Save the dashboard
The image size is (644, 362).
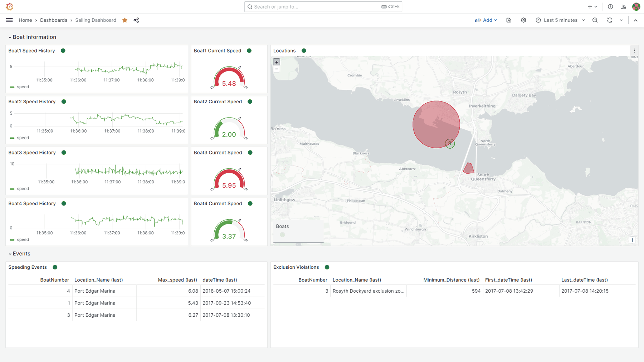[x=508, y=20]
